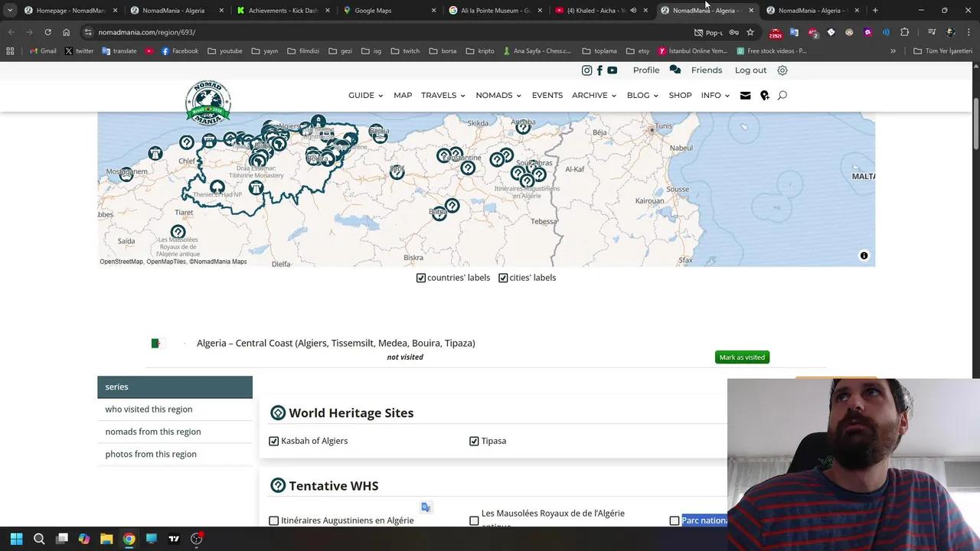The height and width of the screenshot is (551, 980).
Task: Click the map marker near Les Mausolées Royaux label
Action: coord(178,231)
